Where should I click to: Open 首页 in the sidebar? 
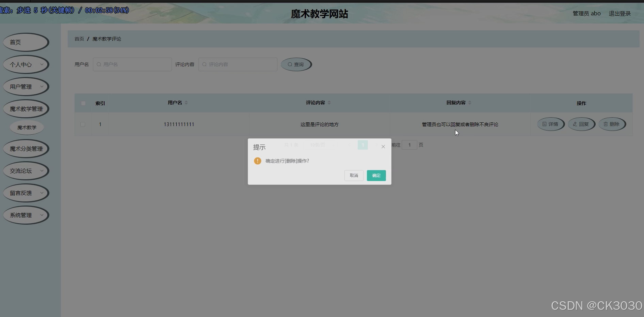26,42
